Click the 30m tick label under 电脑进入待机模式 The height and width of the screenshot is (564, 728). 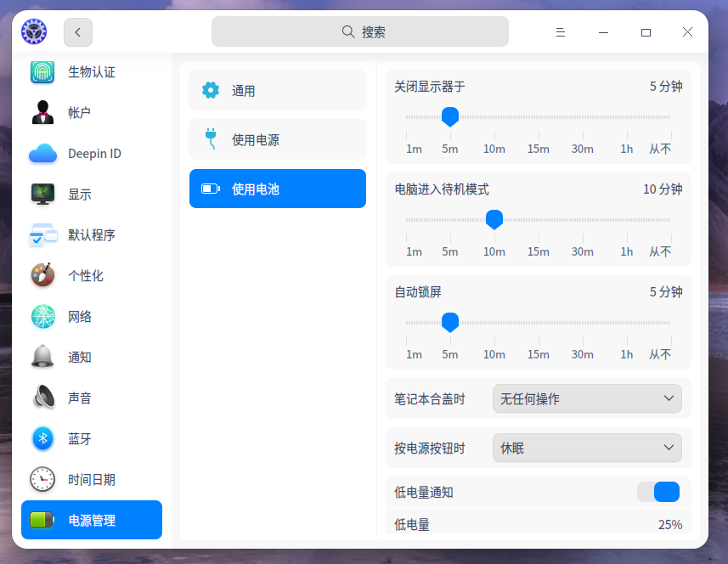pos(582,251)
